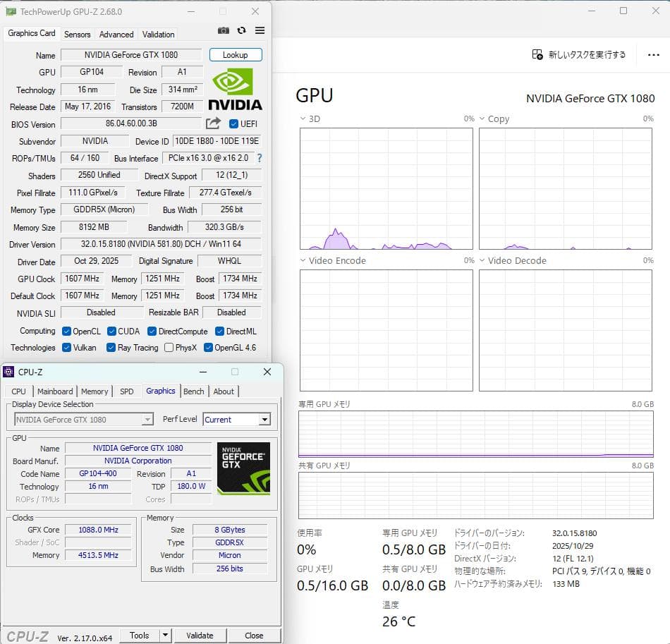The image size is (670, 644).
Task: Open the GPU-Z hamburger menu
Action: (x=258, y=30)
